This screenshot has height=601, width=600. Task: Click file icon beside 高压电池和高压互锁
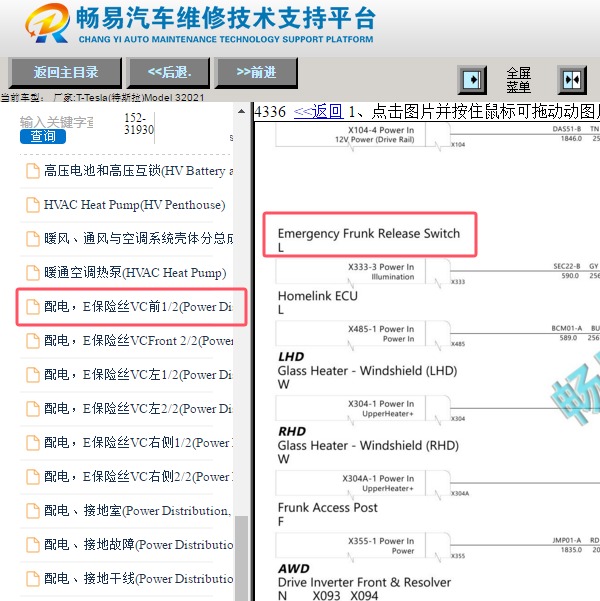(33, 171)
